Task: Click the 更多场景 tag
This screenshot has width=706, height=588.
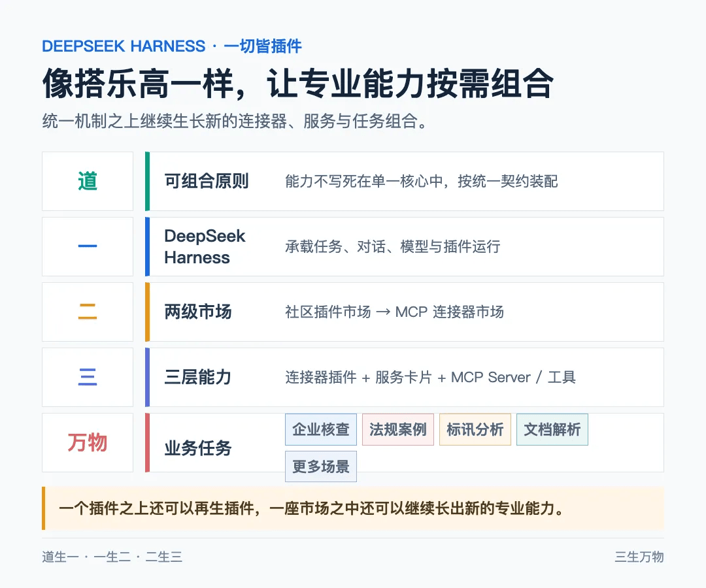Action: click(320, 466)
